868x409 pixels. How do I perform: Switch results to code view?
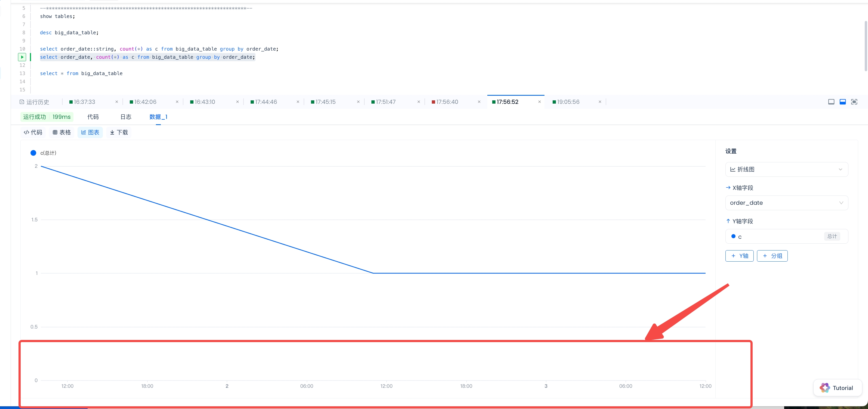pos(33,132)
